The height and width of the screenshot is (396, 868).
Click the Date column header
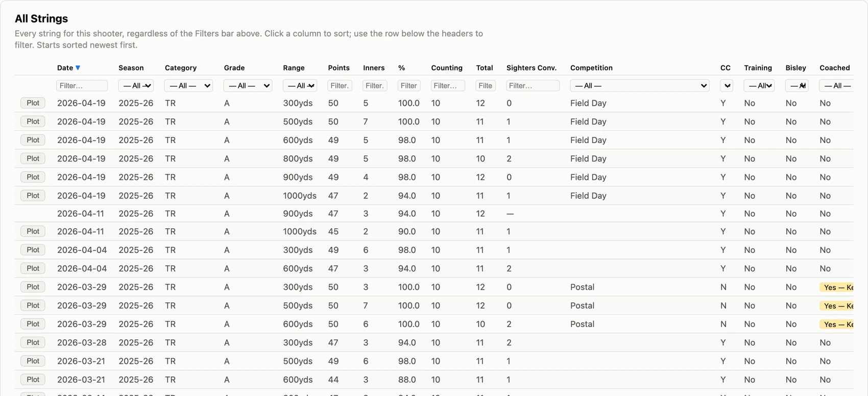65,68
